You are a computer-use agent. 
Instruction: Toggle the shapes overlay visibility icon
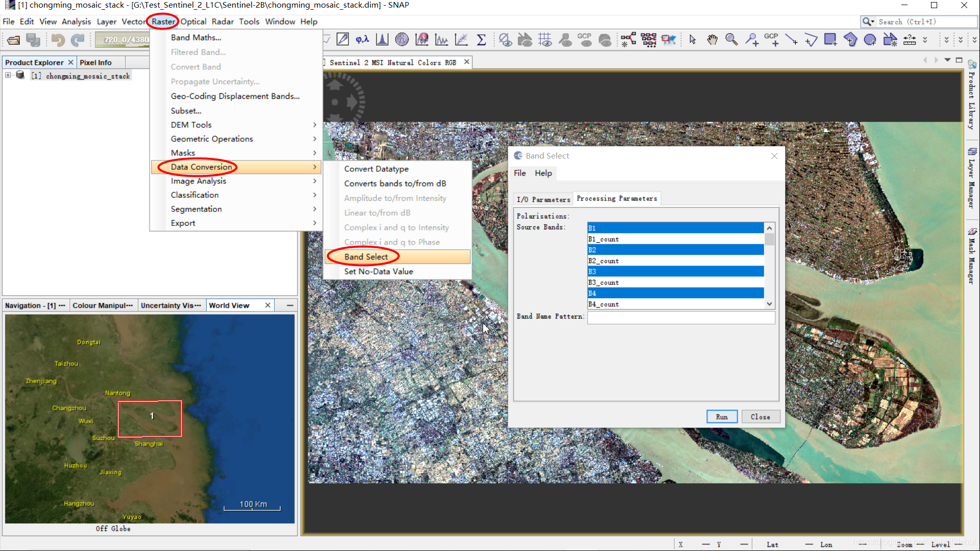click(525, 40)
